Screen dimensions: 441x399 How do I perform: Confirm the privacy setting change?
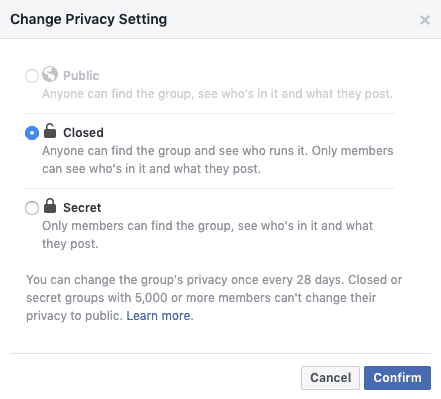397,378
